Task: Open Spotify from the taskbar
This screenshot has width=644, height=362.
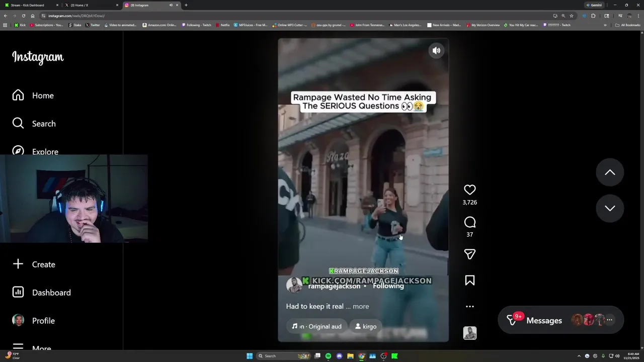Action: pos(328,356)
